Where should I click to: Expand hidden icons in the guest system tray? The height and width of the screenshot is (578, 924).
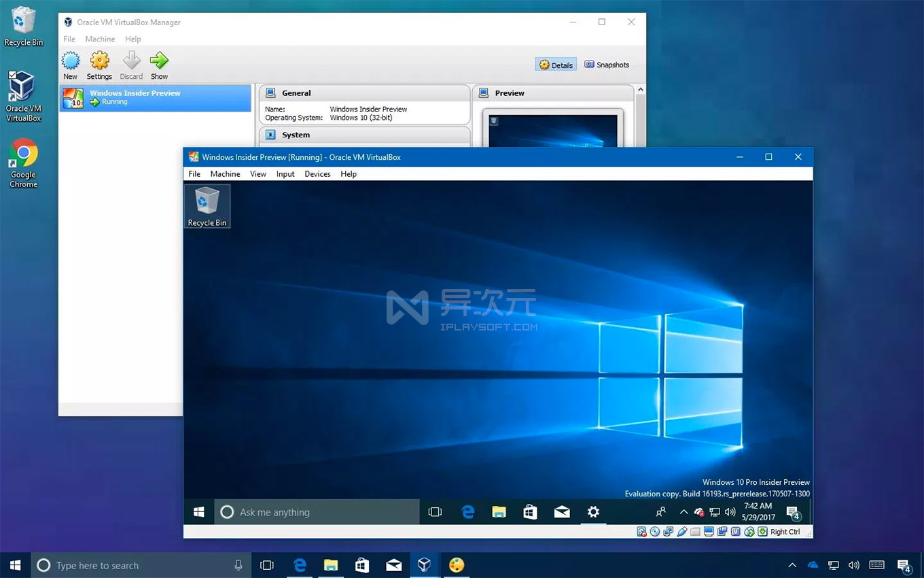click(x=683, y=512)
